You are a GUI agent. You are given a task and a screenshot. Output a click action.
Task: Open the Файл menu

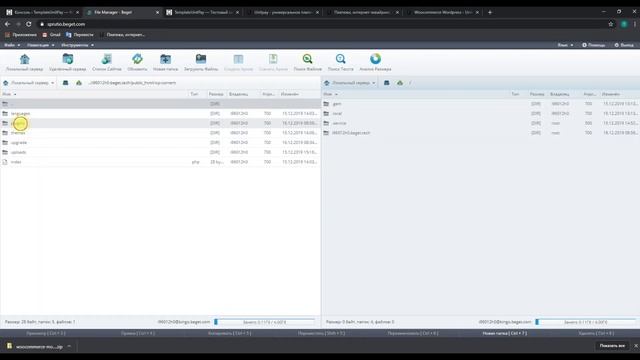point(12,45)
